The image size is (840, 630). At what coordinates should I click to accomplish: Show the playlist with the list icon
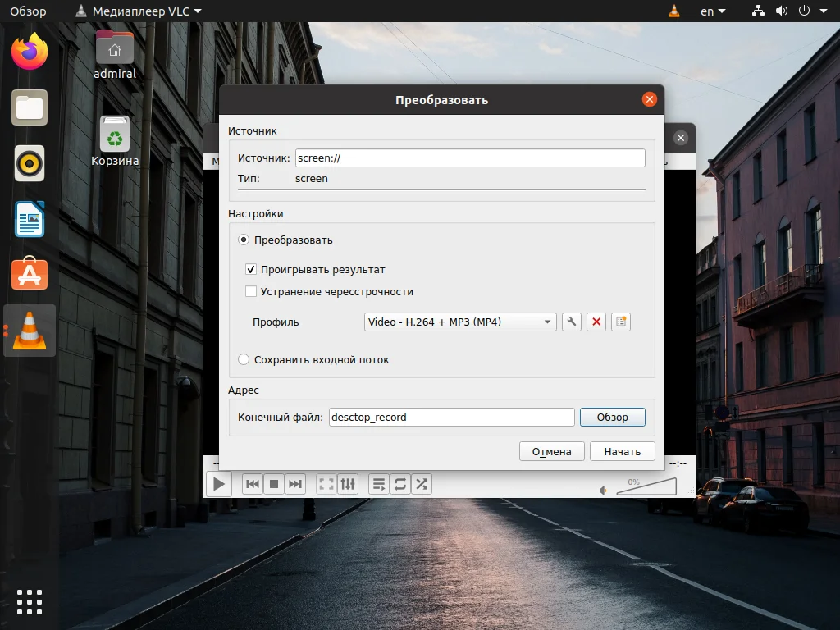point(379,484)
